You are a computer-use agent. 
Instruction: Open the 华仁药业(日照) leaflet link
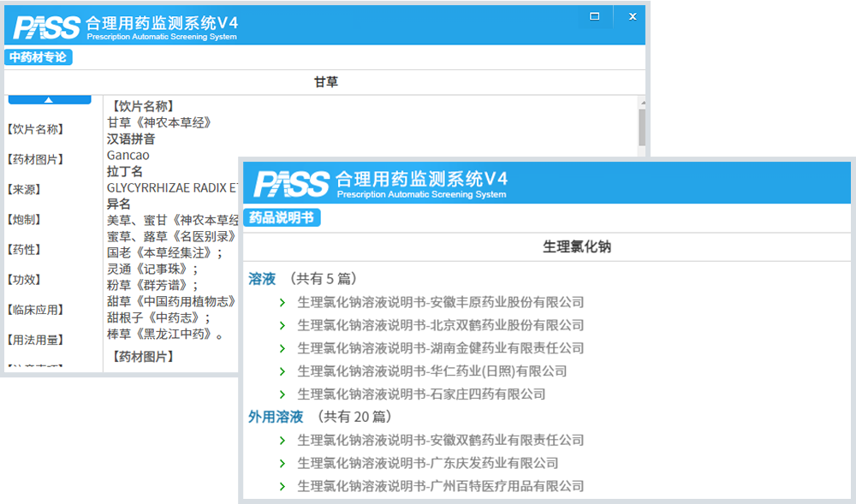click(x=431, y=371)
